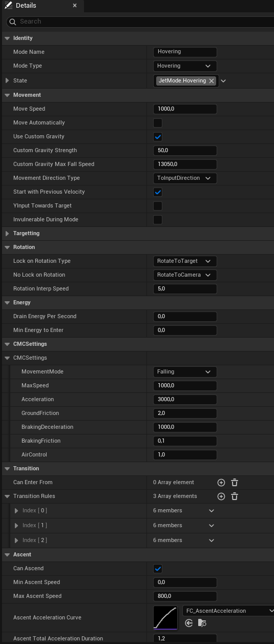Uncheck Start with Previous Velocity
The width and height of the screenshot is (274, 644).
click(x=158, y=192)
